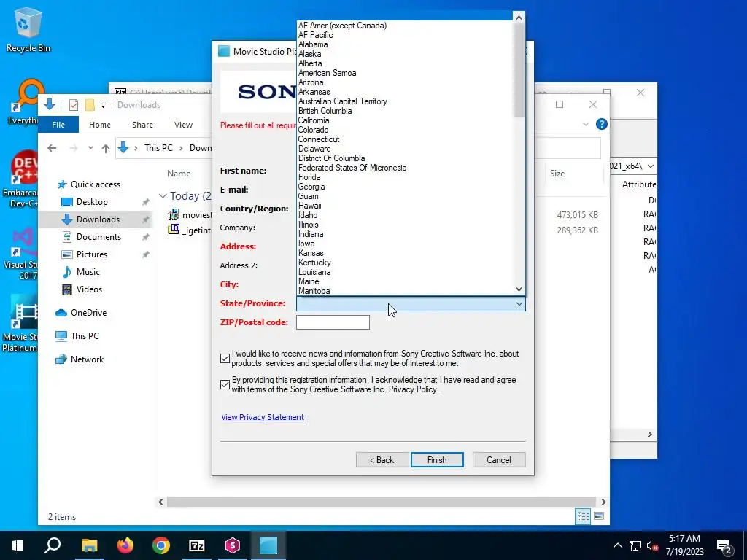Open the notification center icon
The height and width of the screenshot is (560, 747).
click(724, 545)
